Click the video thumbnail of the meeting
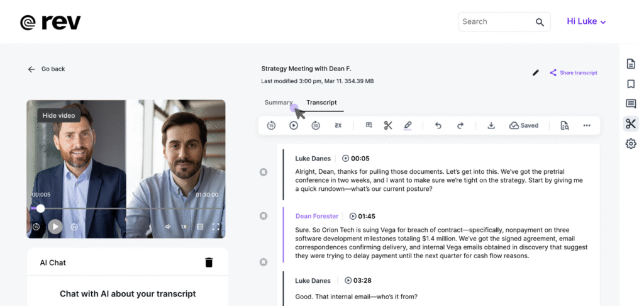This screenshot has height=306, width=644. tap(126, 169)
